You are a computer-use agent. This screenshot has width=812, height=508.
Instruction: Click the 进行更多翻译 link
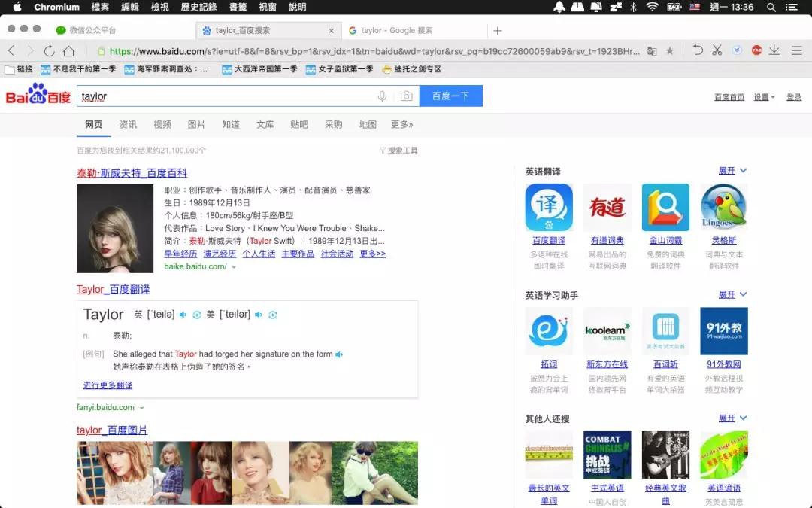coord(108,385)
